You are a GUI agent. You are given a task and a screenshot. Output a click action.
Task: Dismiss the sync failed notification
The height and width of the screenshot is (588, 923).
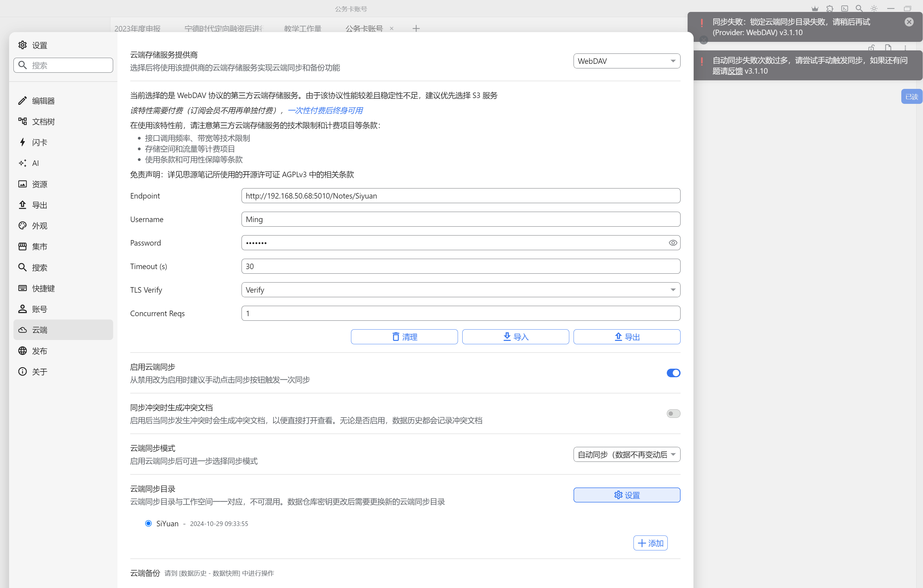[x=909, y=22]
